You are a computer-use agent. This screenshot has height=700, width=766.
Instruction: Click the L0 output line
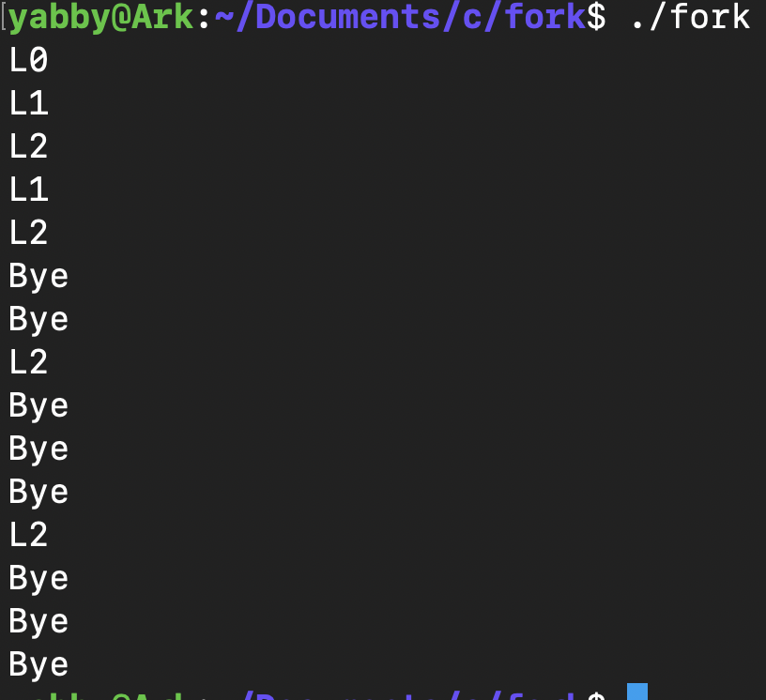[x=28, y=61]
